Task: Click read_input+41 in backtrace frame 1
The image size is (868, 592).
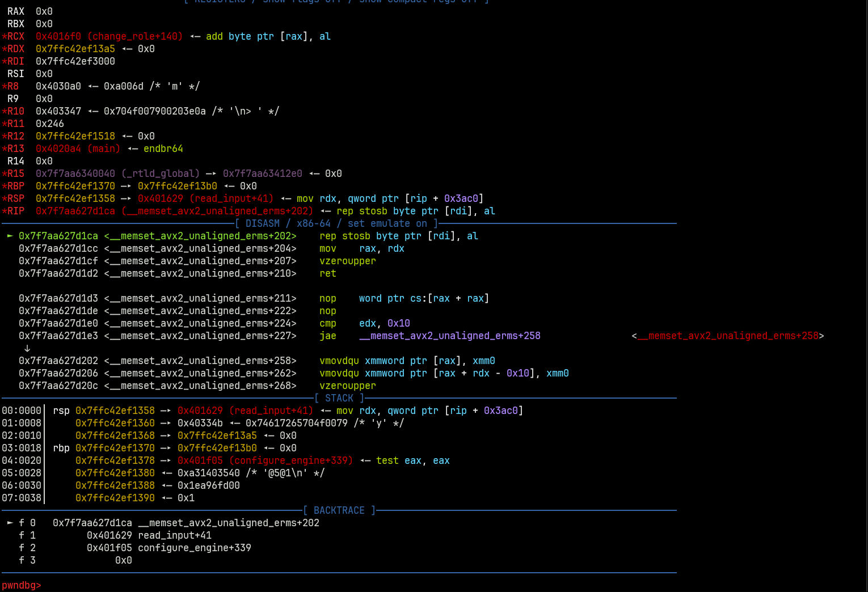Action: 175,535
